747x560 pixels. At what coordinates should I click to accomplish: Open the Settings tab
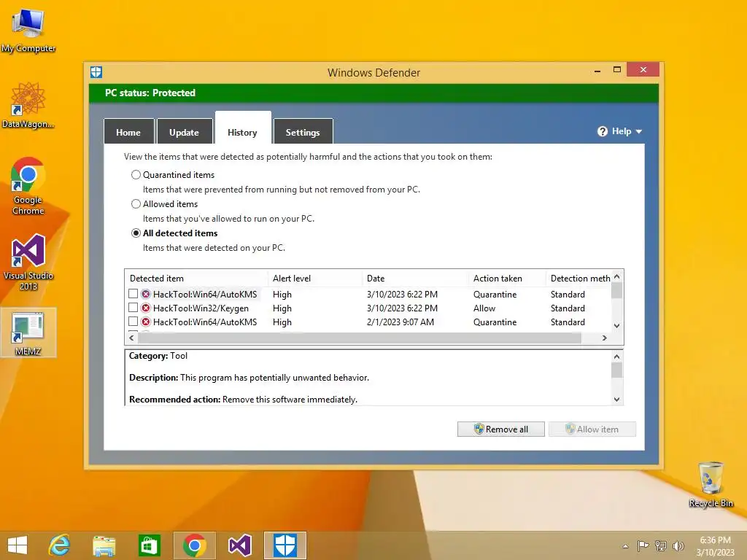pos(303,132)
